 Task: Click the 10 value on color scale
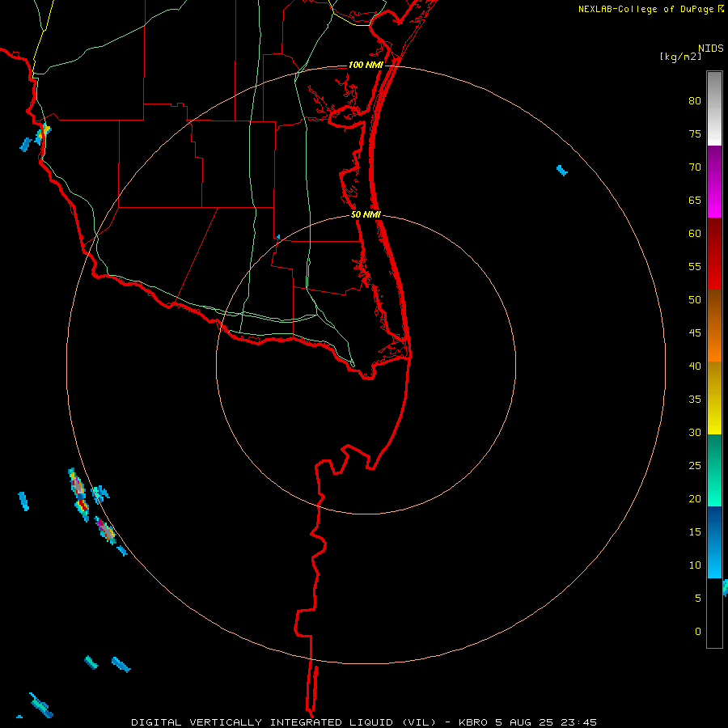click(x=695, y=565)
